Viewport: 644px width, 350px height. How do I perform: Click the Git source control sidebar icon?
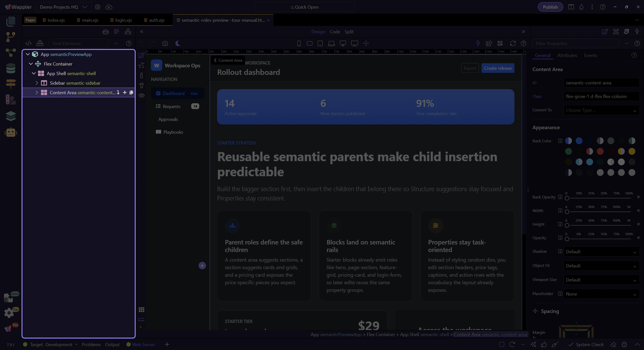point(11,37)
